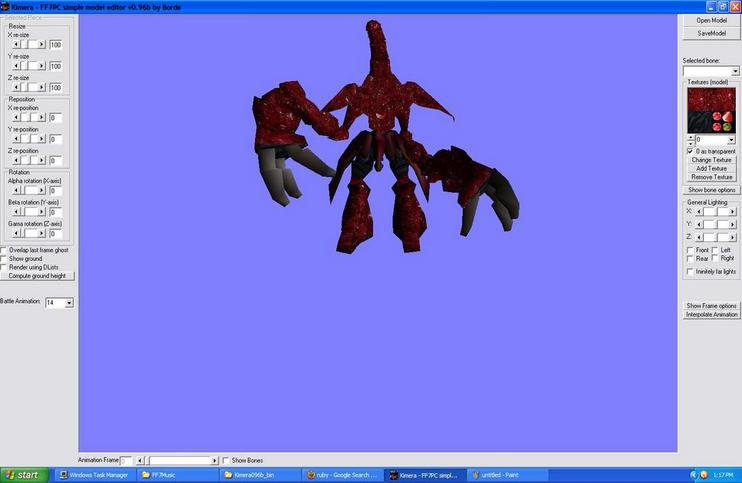Image resolution: width=742 pixels, height=483 pixels.
Task: Click the Alpha rotation value field
Action: coord(55,191)
